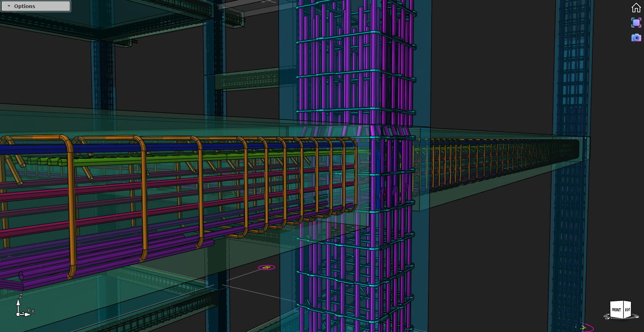Screen dimensions: 644x332
Task: Click the Home view icon
Action: click(636, 8)
